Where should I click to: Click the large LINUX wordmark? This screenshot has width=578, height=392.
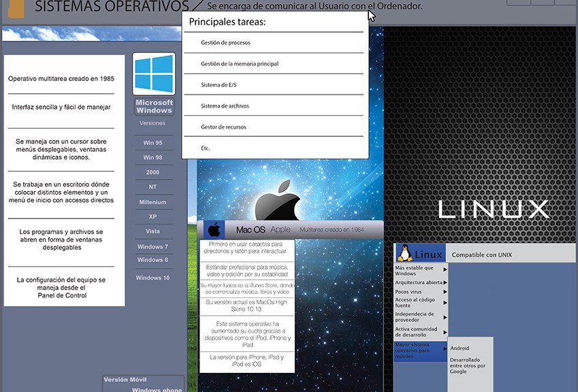494,210
